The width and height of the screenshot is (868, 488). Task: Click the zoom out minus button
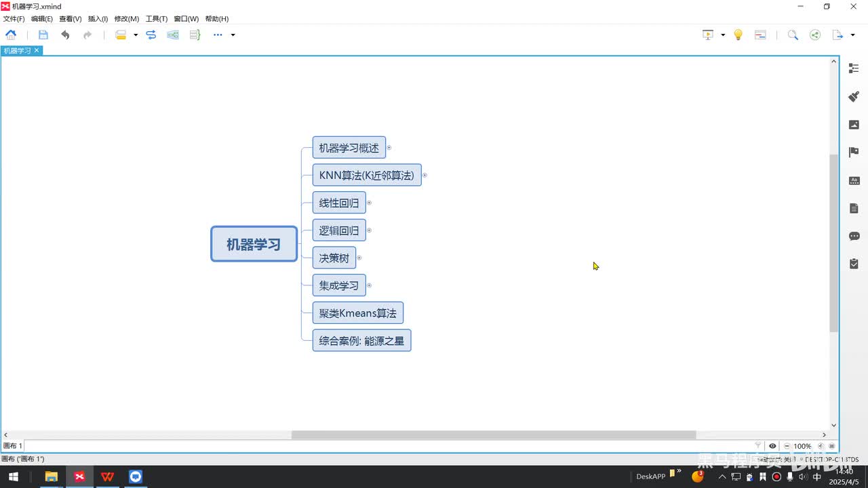point(787,446)
